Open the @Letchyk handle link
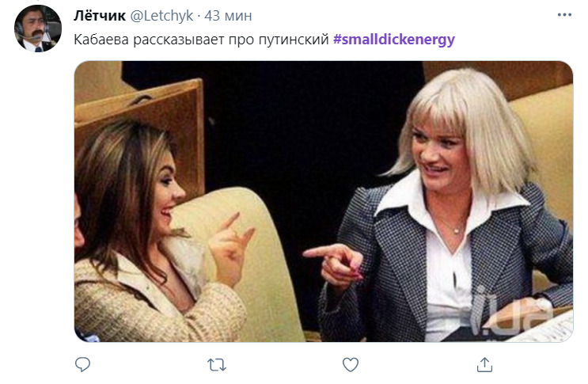The image size is (588, 384). pos(161,16)
